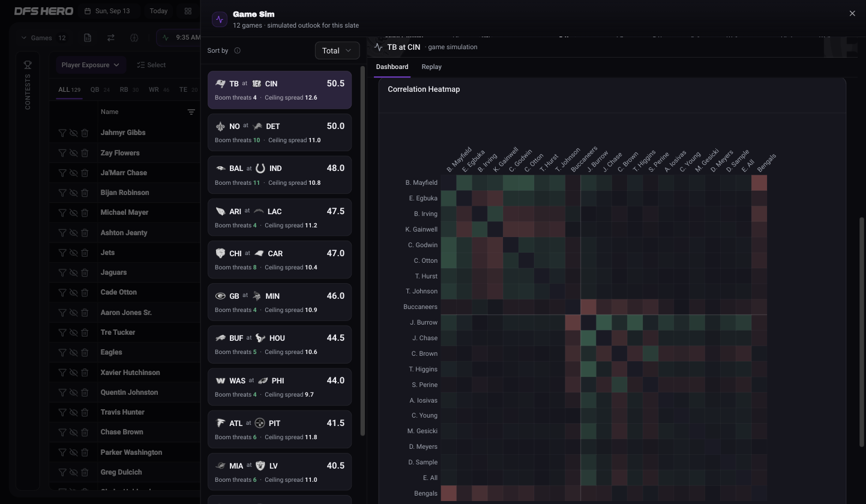
Task: Toggle visibility for Aaron Jones Sr.
Action: click(x=73, y=313)
